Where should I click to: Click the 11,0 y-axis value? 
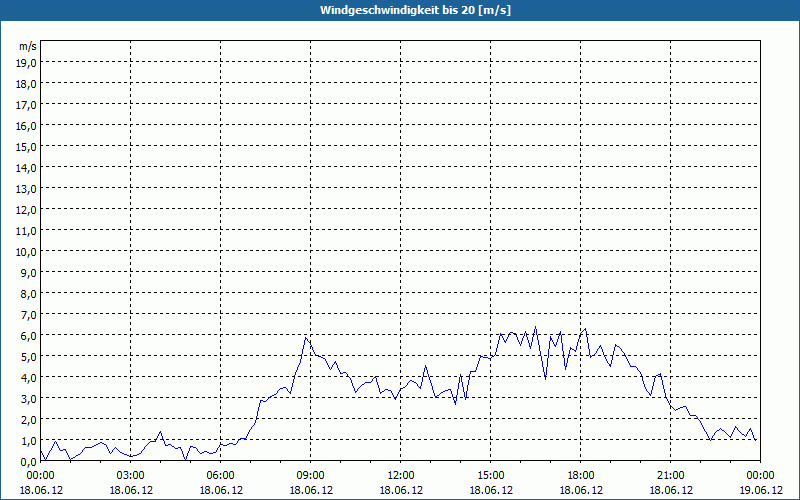[x=27, y=231]
